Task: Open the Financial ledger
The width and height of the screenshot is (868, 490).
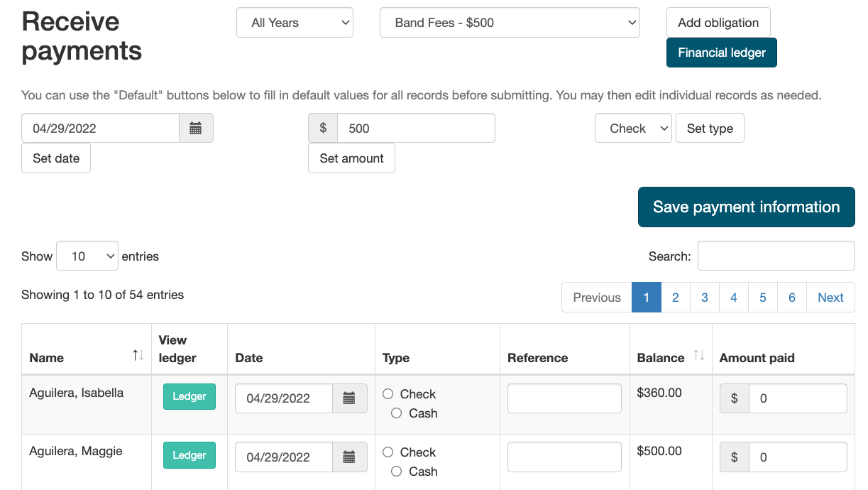Action: [721, 53]
